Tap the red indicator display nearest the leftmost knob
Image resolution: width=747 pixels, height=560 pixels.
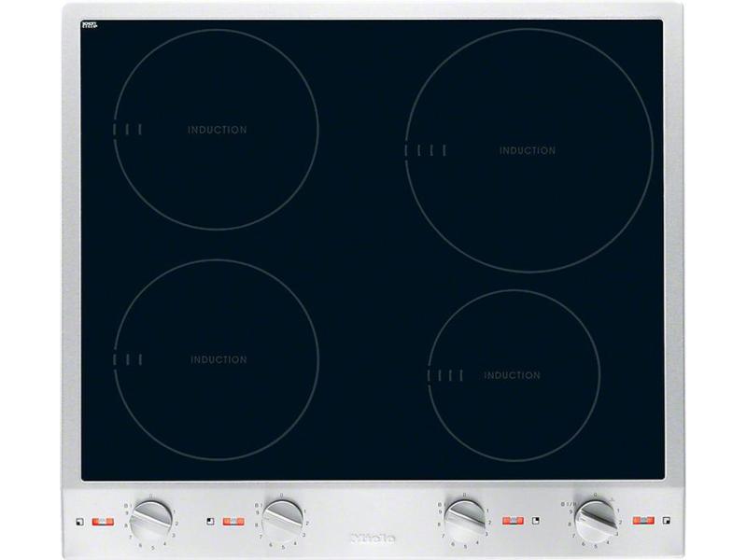pyautogui.click(x=103, y=522)
